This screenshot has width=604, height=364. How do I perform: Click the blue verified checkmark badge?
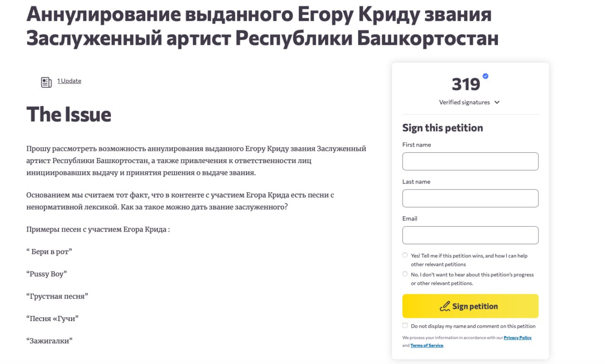[x=485, y=76]
